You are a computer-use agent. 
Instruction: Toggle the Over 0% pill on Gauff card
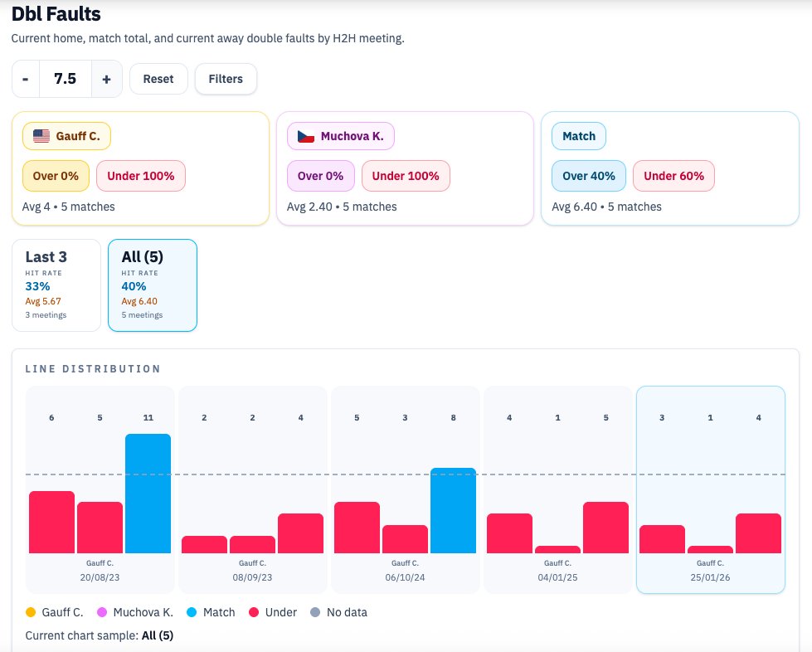[x=56, y=176]
